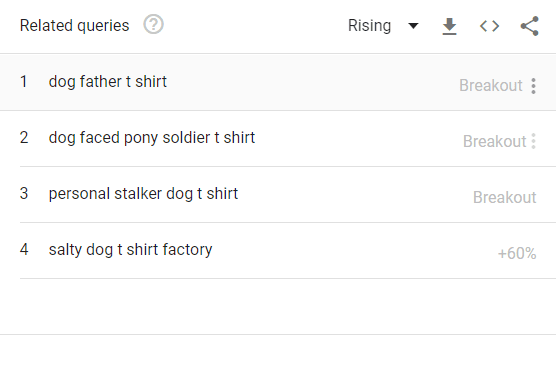Click the Related queries heading
The height and width of the screenshot is (377, 556).
point(74,26)
